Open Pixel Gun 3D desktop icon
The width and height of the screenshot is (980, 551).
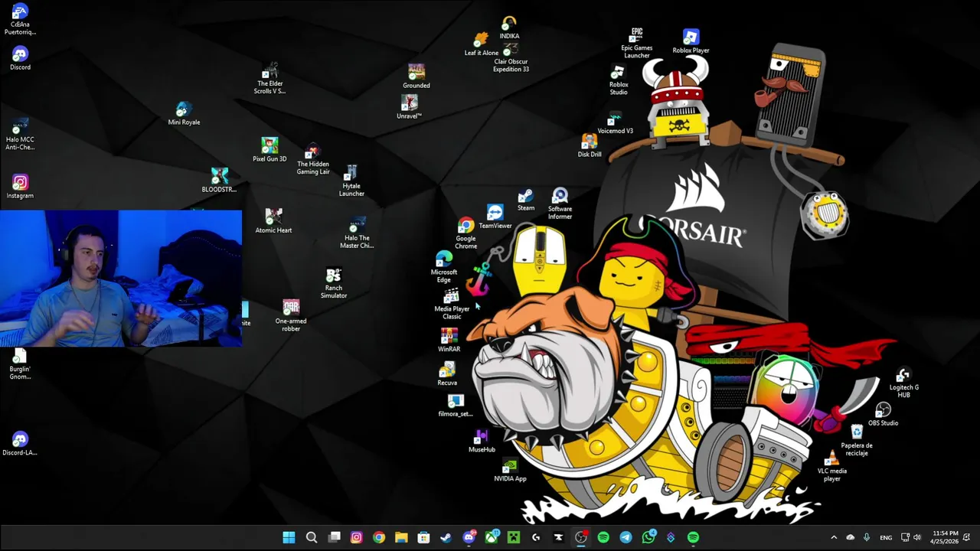click(x=269, y=150)
